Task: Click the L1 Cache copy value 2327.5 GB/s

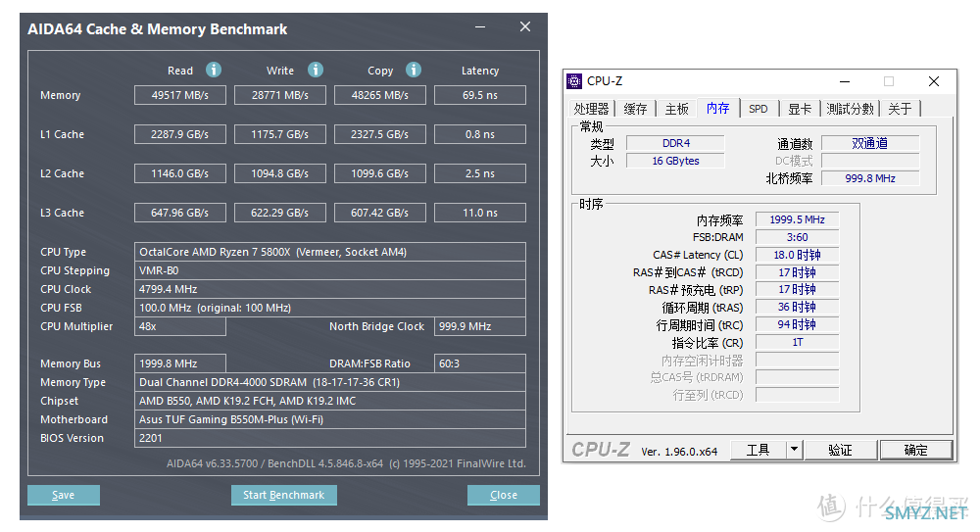Action: [x=380, y=134]
